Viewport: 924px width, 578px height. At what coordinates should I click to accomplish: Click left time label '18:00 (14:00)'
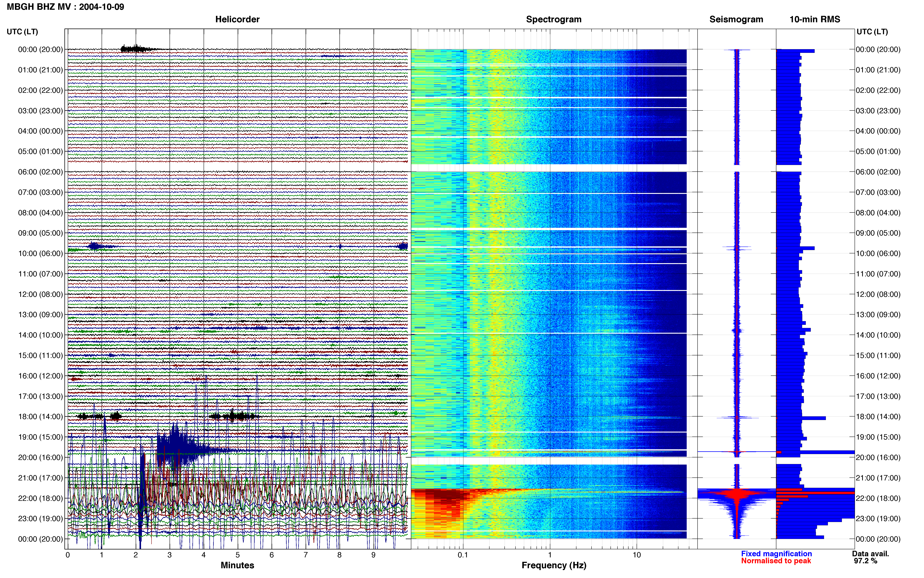click(41, 417)
